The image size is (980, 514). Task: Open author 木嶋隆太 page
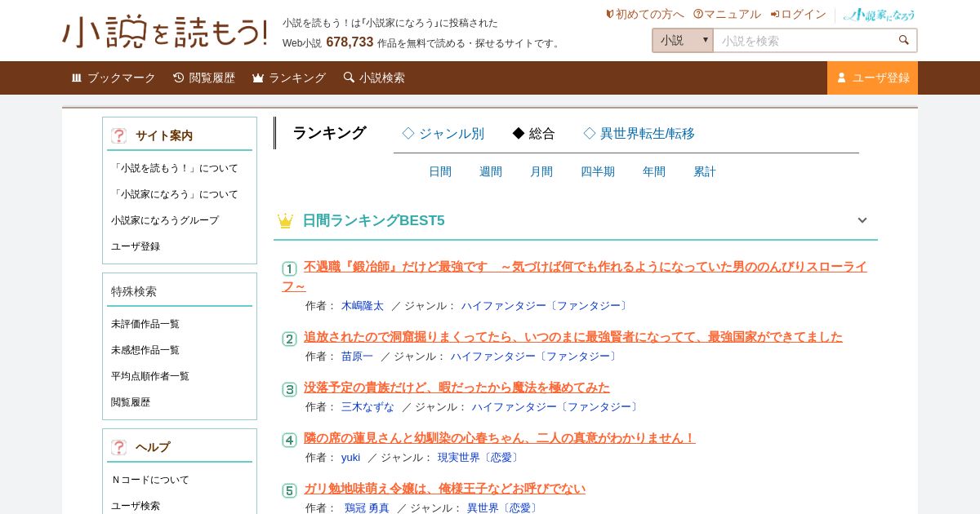pos(363,305)
